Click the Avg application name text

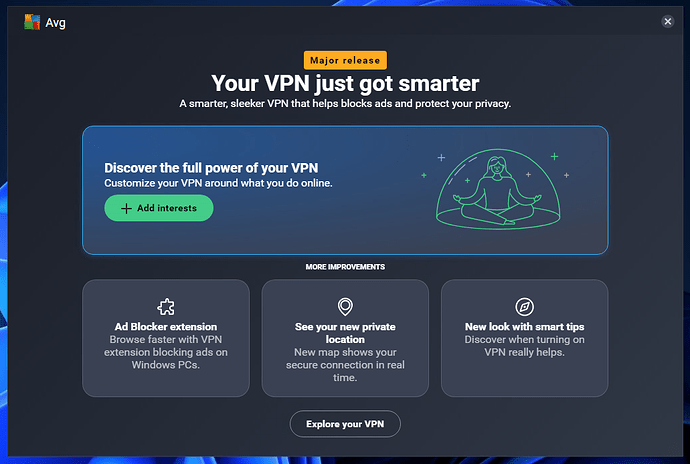tap(55, 23)
